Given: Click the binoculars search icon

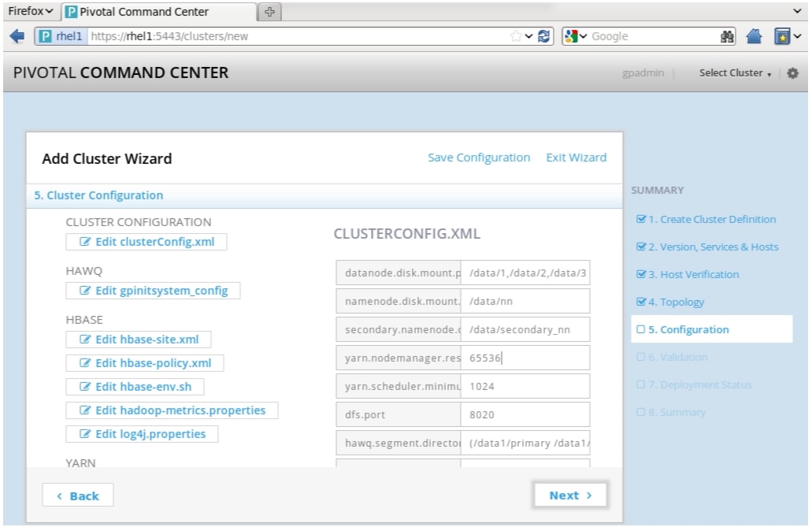Looking at the screenshot, I should click(727, 36).
